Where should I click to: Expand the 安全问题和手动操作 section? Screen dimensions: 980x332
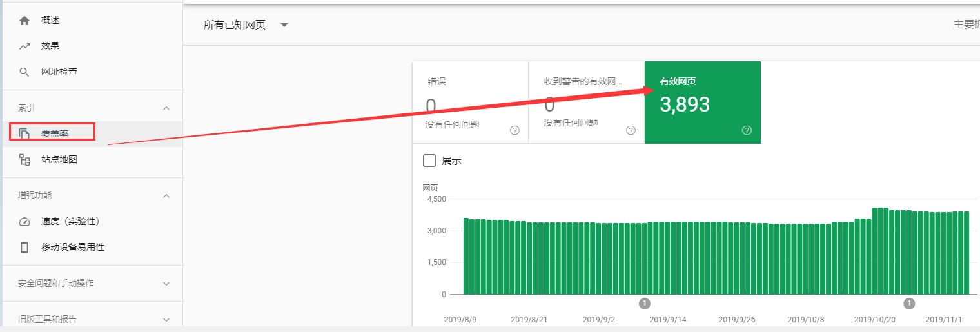166,284
